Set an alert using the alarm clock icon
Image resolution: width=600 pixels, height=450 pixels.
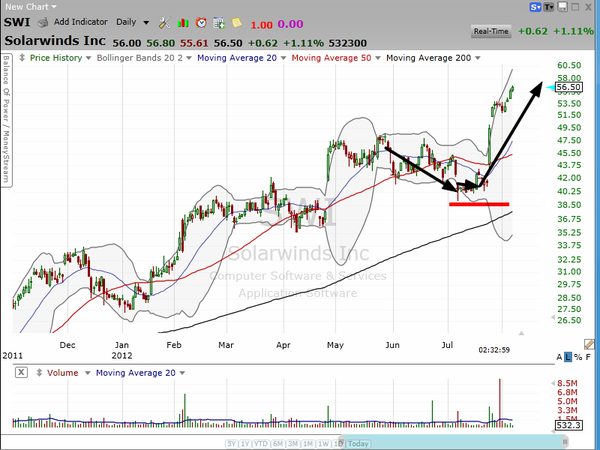point(201,23)
